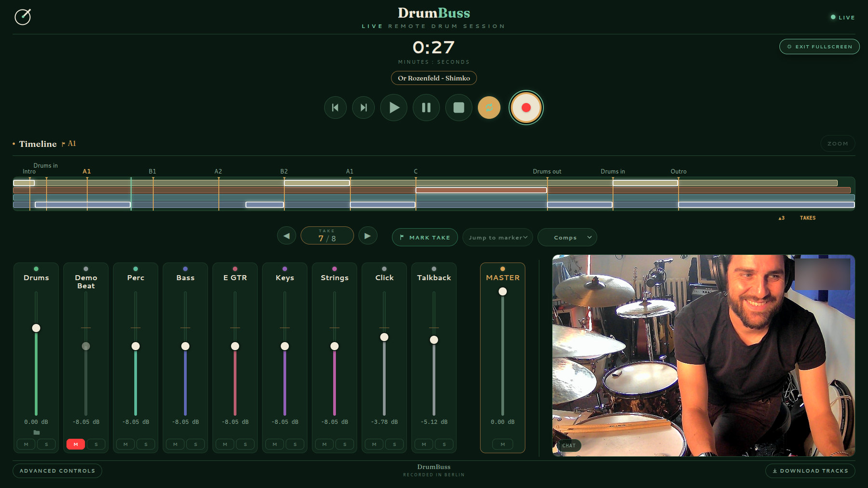Jump to the B2 timeline marker
This screenshot has height=488, width=868.
(284, 171)
